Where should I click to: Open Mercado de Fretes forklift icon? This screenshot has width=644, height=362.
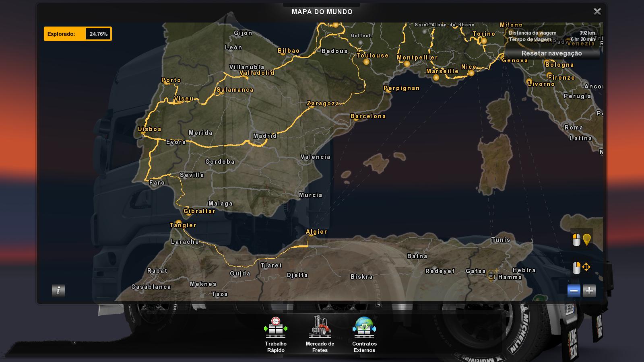pos(320,327)
